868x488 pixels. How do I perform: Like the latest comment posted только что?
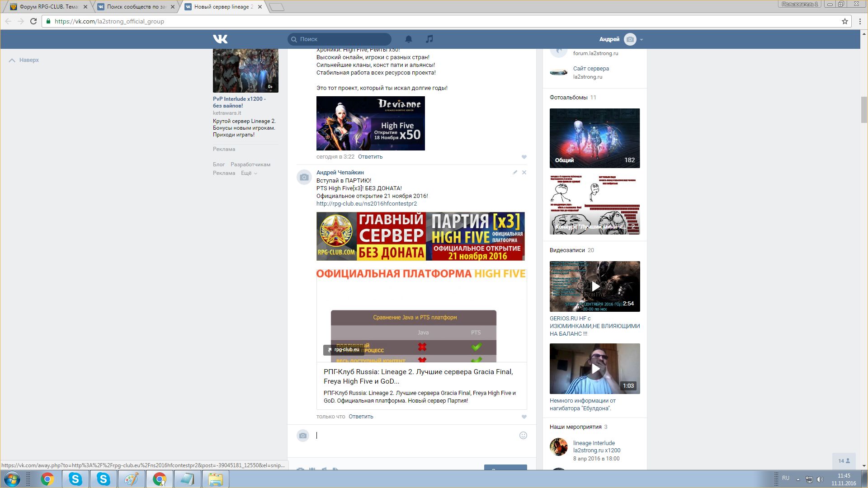(524, 417)
